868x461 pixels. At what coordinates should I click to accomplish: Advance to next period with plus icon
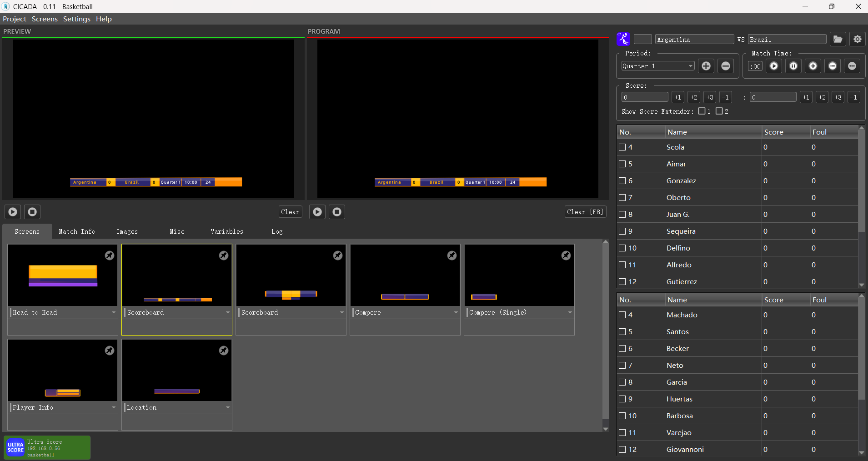coord(706,66)
